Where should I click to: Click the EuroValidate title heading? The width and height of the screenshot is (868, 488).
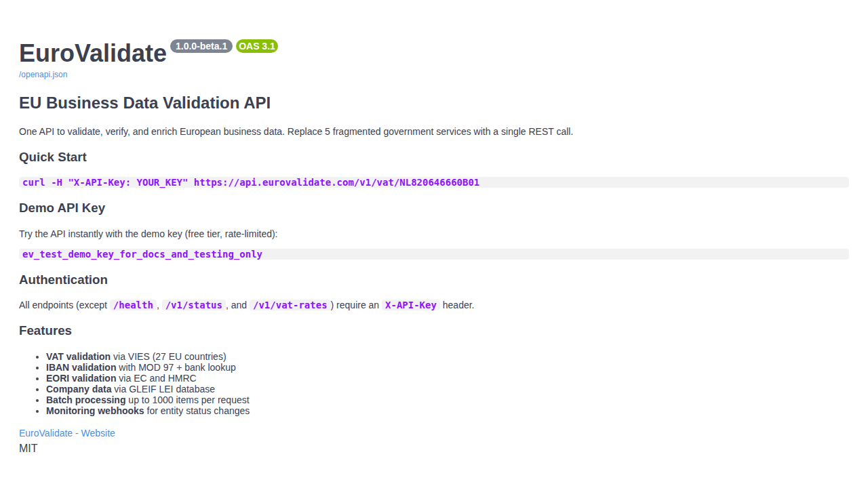[x=93, y=53]
